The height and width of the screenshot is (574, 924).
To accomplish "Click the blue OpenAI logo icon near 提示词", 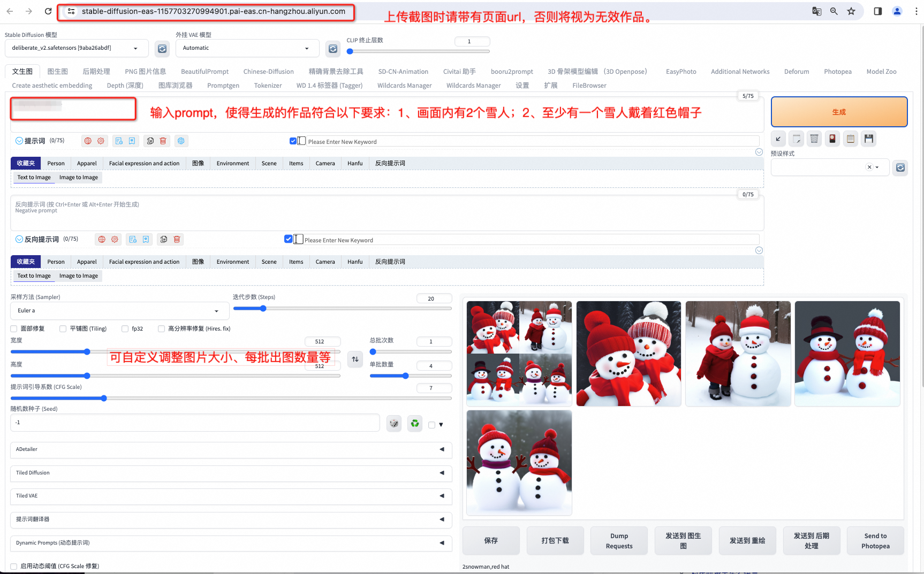I will (x=181, y=141).
